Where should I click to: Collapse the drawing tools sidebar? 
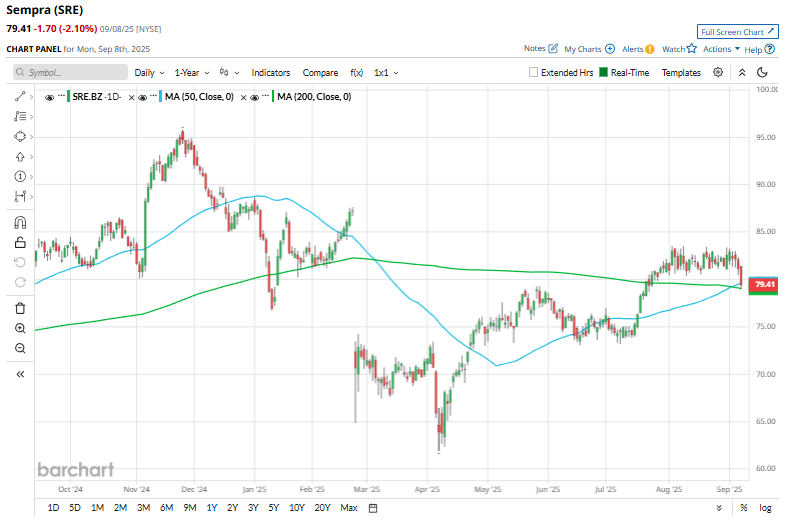20,374
